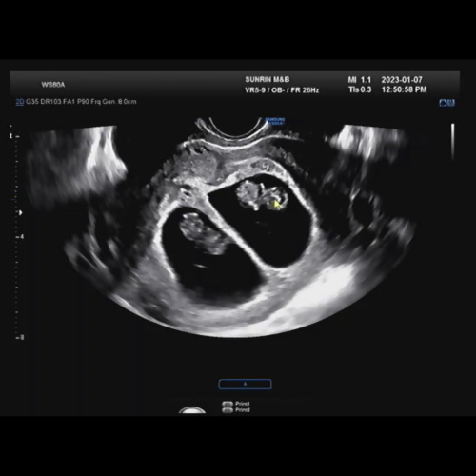Click the Print2 key indicator

(236, 410)
